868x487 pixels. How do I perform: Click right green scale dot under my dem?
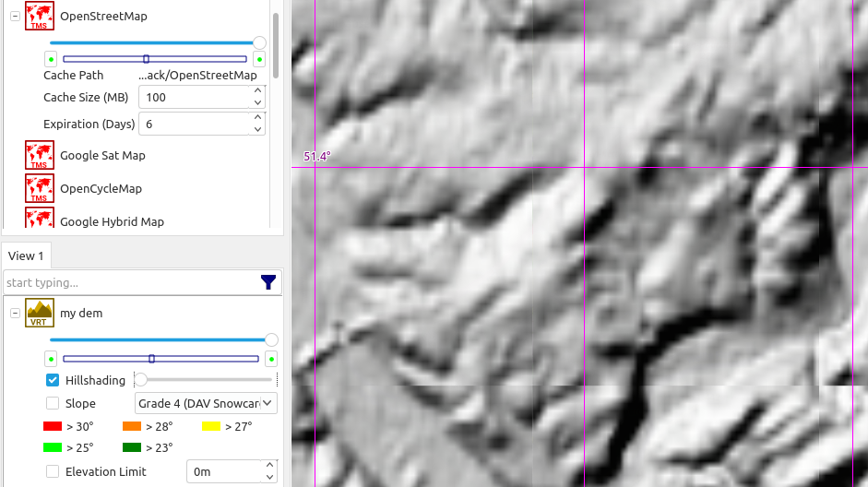[x=271, y=358]
